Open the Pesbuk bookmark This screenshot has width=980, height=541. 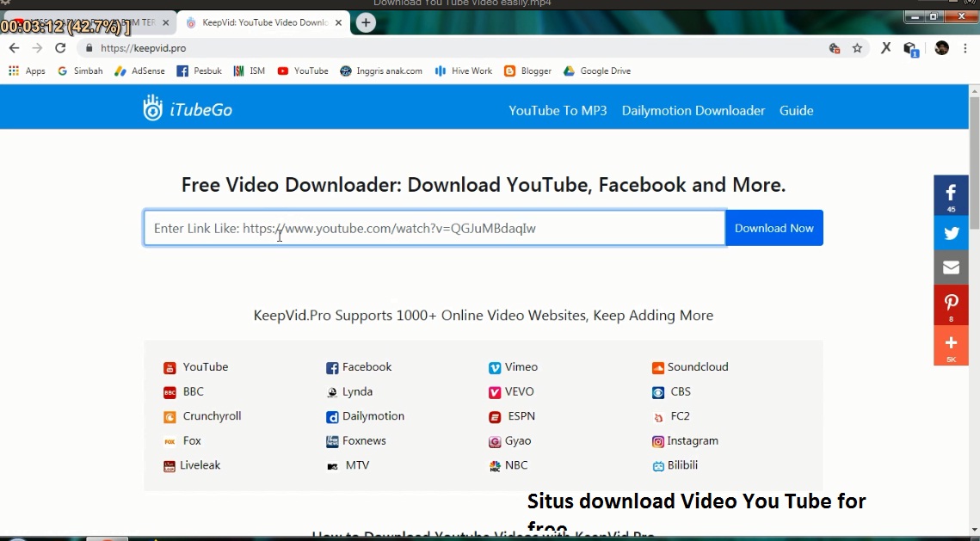200,71
